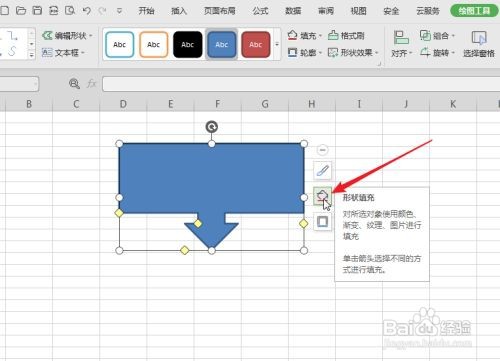Select column G header
500x361 pixels.
265,104
